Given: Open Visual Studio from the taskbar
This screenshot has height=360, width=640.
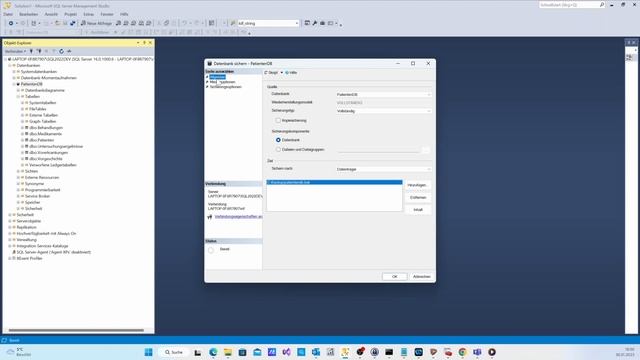Looking at the screenshot, I should point(287,352).
